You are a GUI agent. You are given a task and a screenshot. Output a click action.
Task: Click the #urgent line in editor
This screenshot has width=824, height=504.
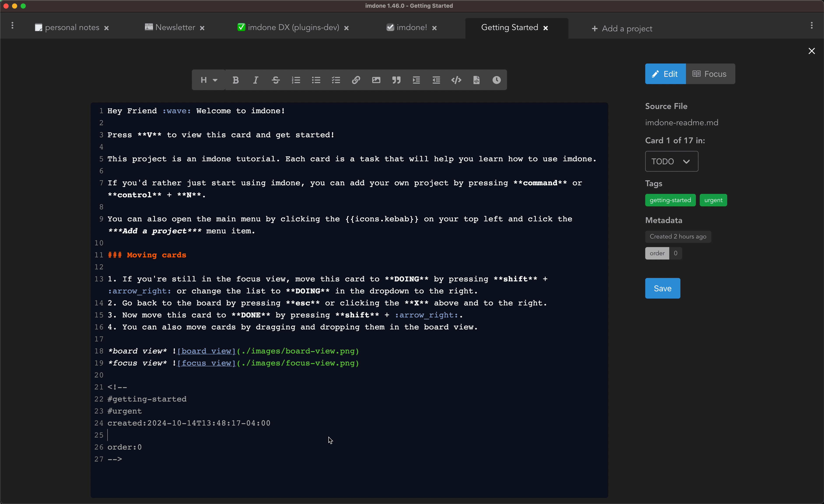(124, 411)
